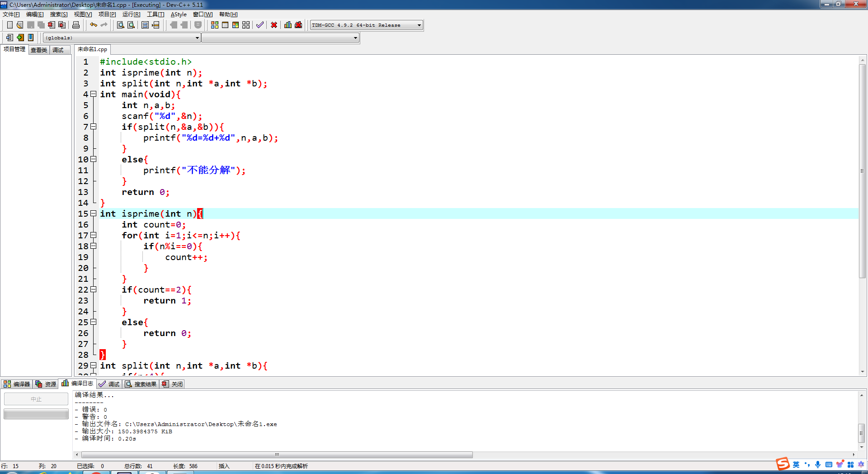Click the New source file icon

tap(9, 25)
